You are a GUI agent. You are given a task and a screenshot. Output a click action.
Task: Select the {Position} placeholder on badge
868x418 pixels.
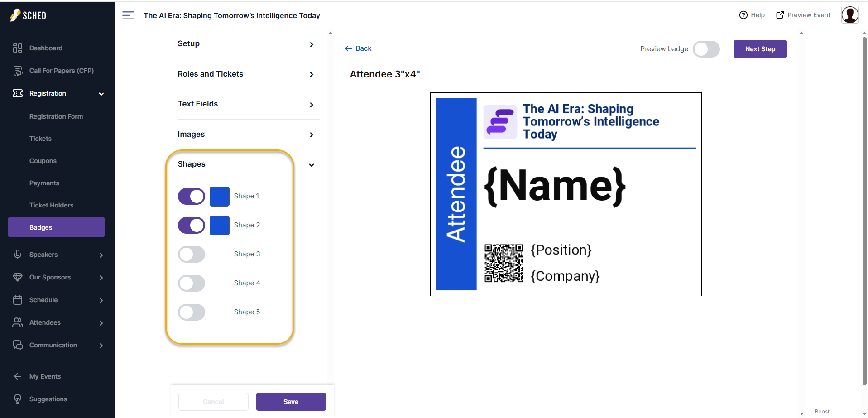point(561,250)
